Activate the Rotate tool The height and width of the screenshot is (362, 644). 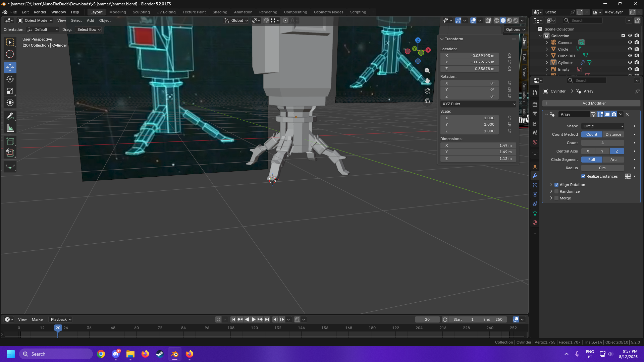(10, 79)
